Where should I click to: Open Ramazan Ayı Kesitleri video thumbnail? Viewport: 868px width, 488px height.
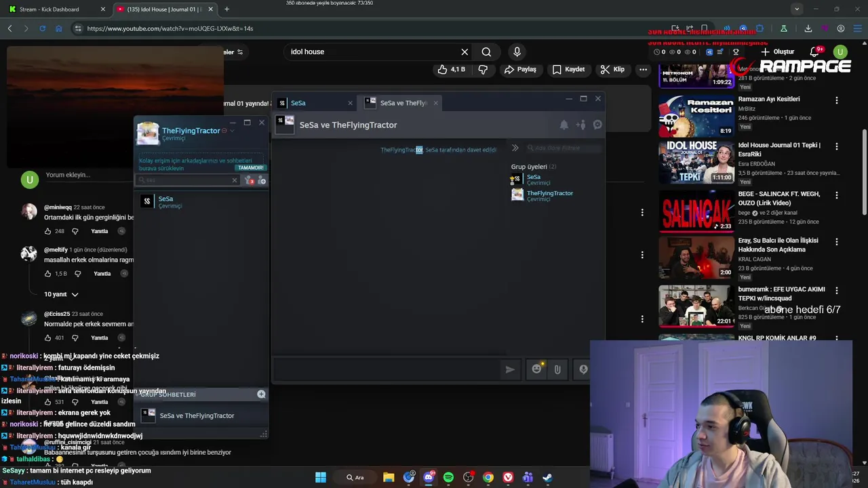696,116
